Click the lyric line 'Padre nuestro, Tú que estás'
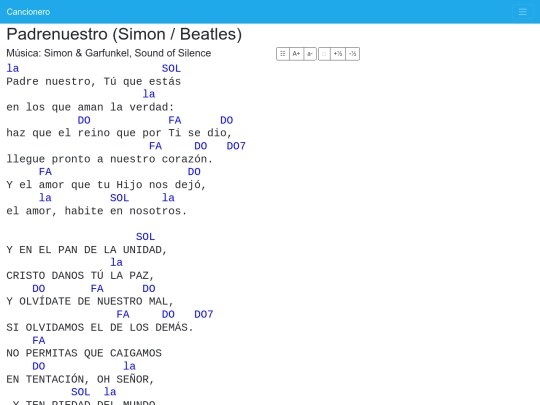Image resolution: width=540 pixels, height=405 pixels. (94, 82)
